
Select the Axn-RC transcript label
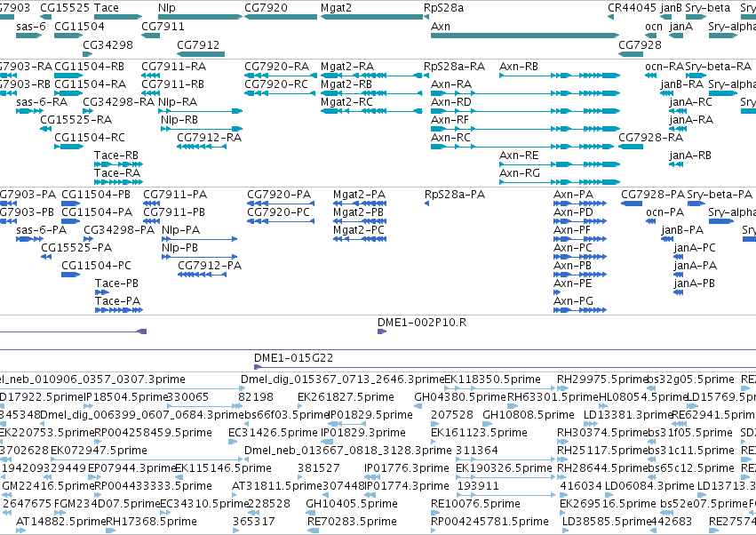[450, 138]
